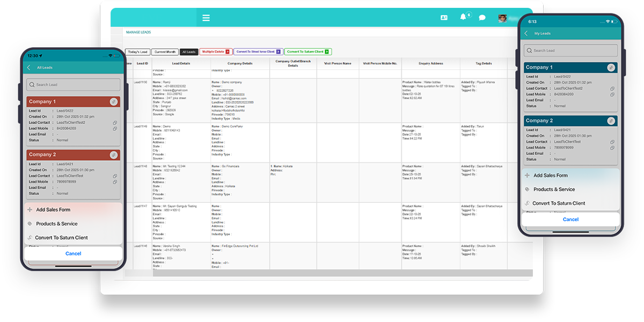
Task: Open the user profile avatar
Action: coord(502,18)
